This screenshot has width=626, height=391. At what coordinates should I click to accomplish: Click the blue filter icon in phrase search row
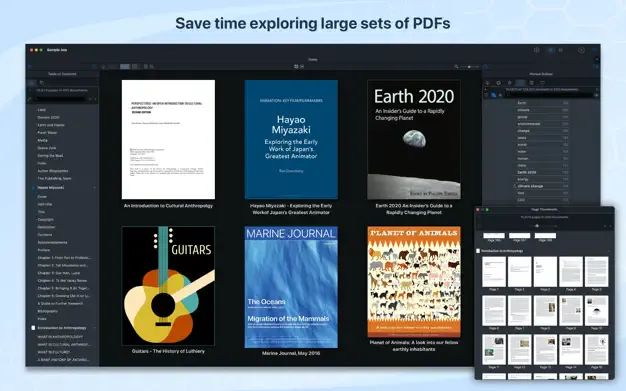493,95
